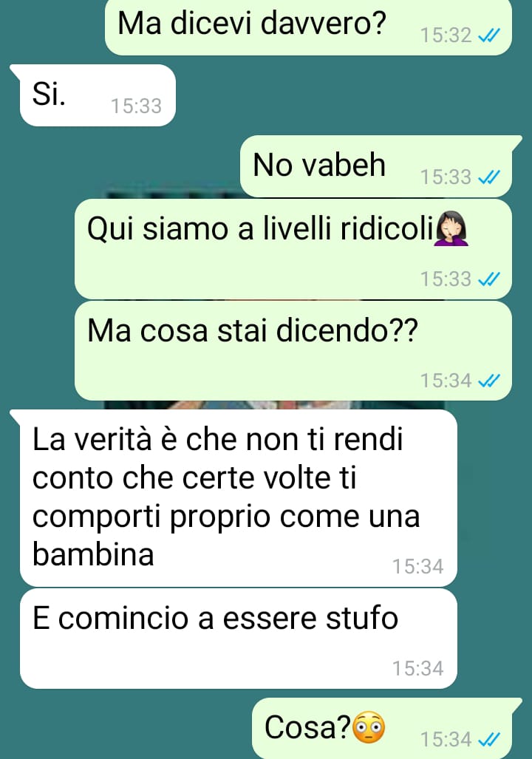532x759 pixels.
Task: Tap the facepalm emoji in the message
Action: 451,229
